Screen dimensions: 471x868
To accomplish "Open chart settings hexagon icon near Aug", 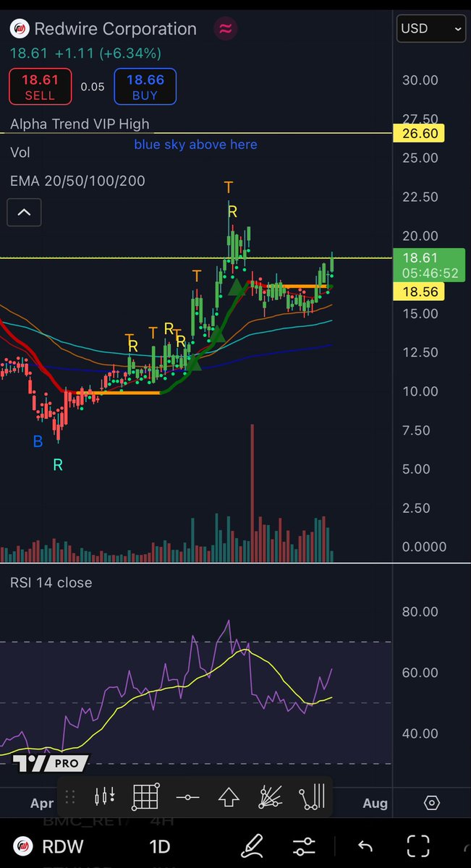I will (432, 803).
